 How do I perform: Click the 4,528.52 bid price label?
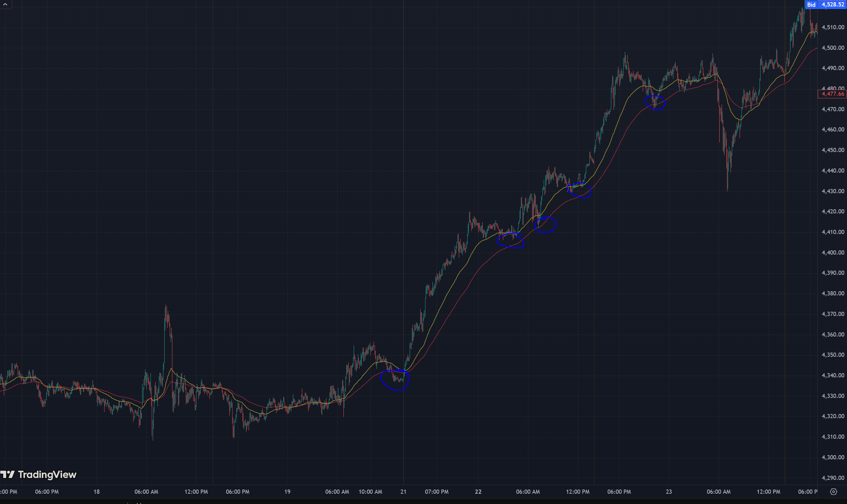tap(833, 4)
